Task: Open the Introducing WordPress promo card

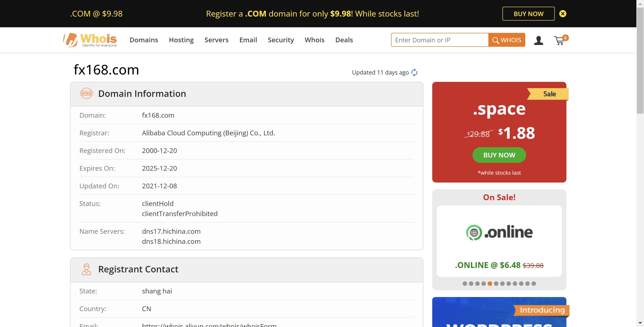Action: (499, 312)
